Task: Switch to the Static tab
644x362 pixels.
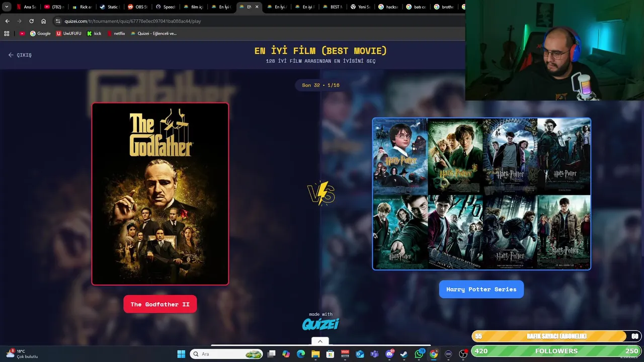Action: (x=110, y=7)
